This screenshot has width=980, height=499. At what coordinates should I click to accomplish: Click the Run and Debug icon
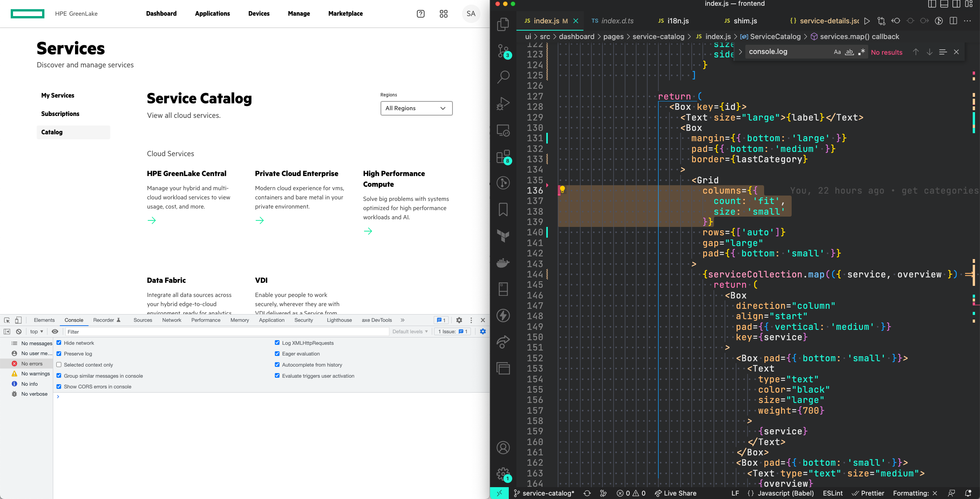tap(503, 103)
